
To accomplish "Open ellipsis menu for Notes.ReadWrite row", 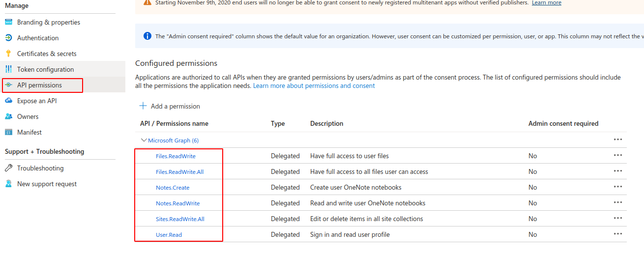I will [618, 203].
